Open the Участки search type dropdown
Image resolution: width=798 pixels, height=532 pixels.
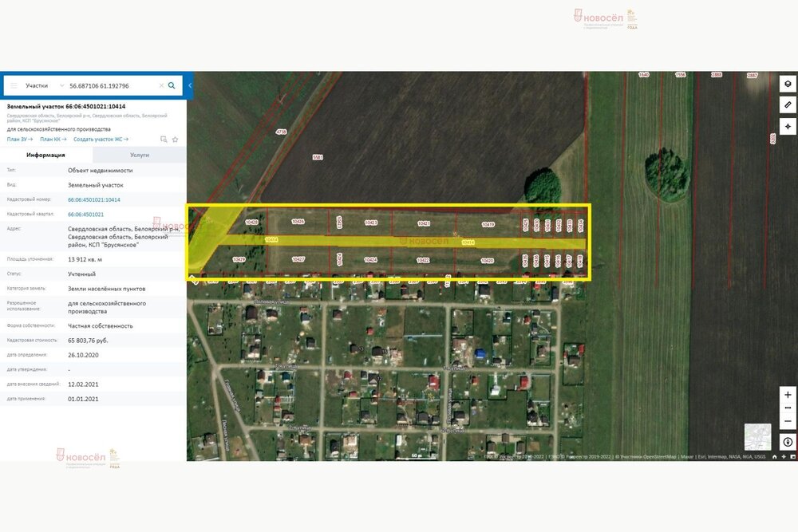coord(45,85)
